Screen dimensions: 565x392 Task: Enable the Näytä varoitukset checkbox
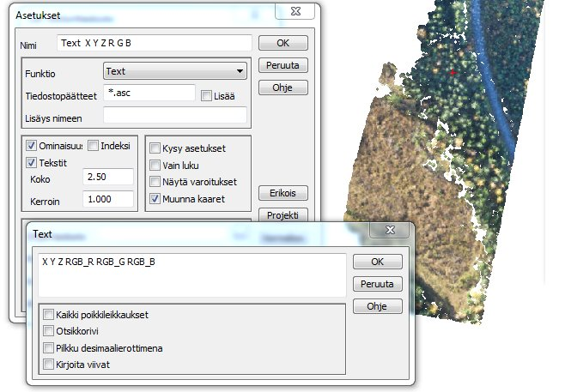(155, 182)
